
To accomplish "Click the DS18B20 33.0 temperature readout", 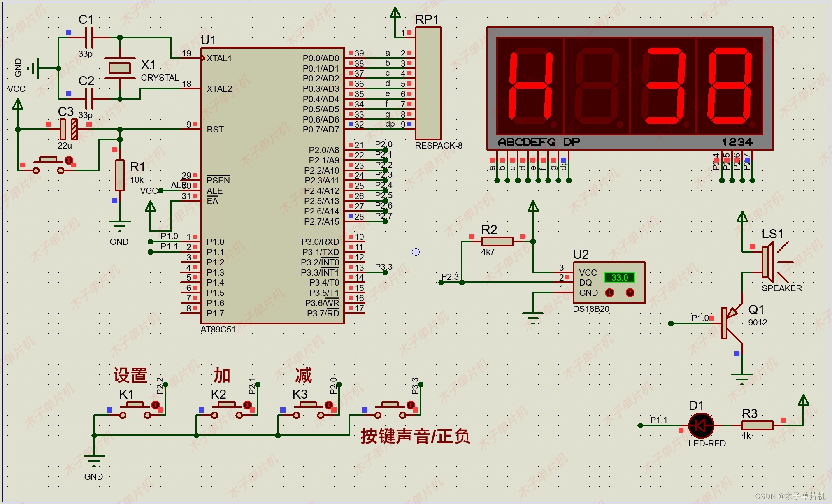I will [x=619, y=277].
